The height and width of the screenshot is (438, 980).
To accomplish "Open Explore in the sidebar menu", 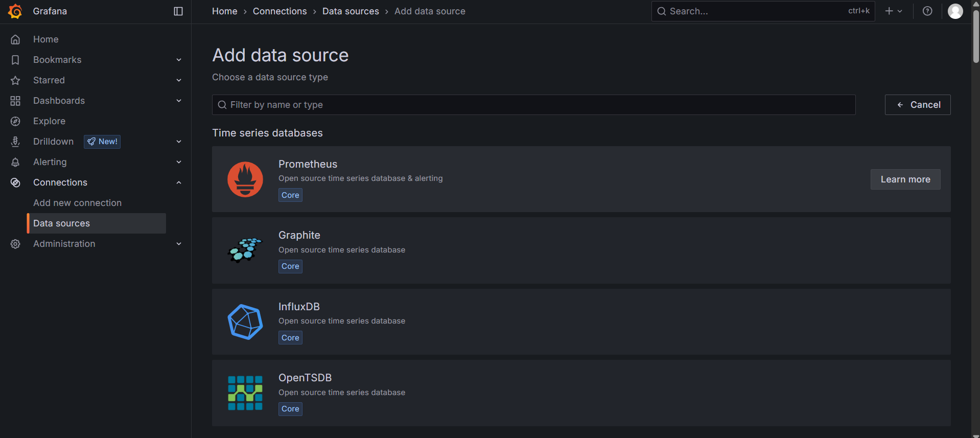I will click(x=50, y=121).
